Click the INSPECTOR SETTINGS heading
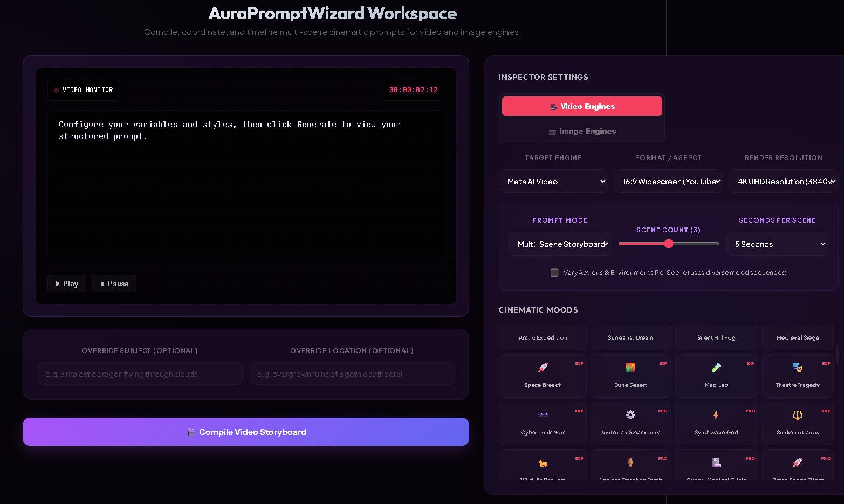Viewport: 844px width, 504px height. pyautogui.click(x=543, y=77)
